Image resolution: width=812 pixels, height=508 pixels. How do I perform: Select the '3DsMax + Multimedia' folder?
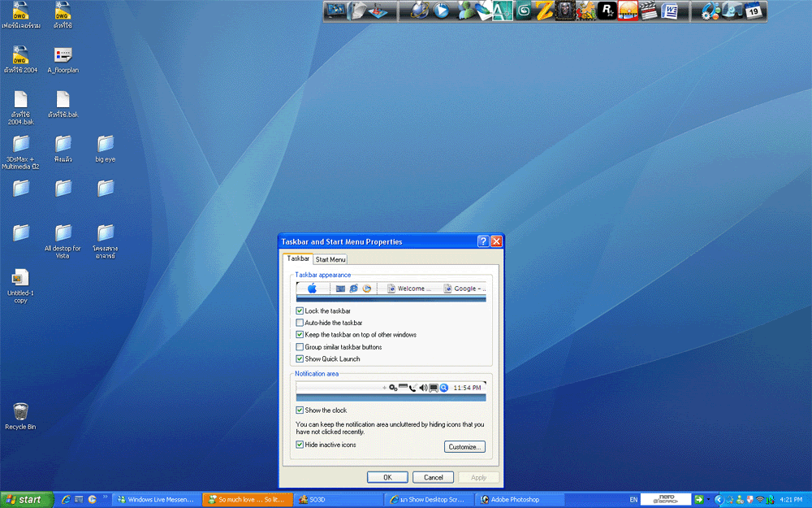click(21, 153)
